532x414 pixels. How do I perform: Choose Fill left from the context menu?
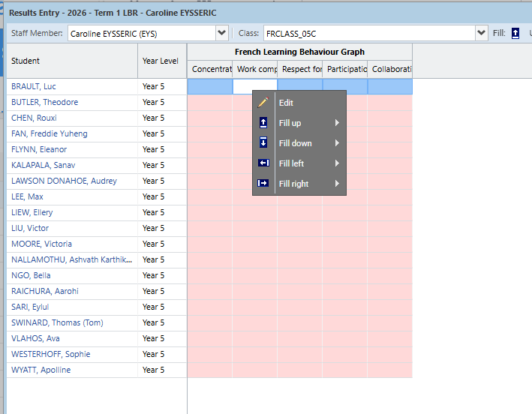[x=293, y=163]
